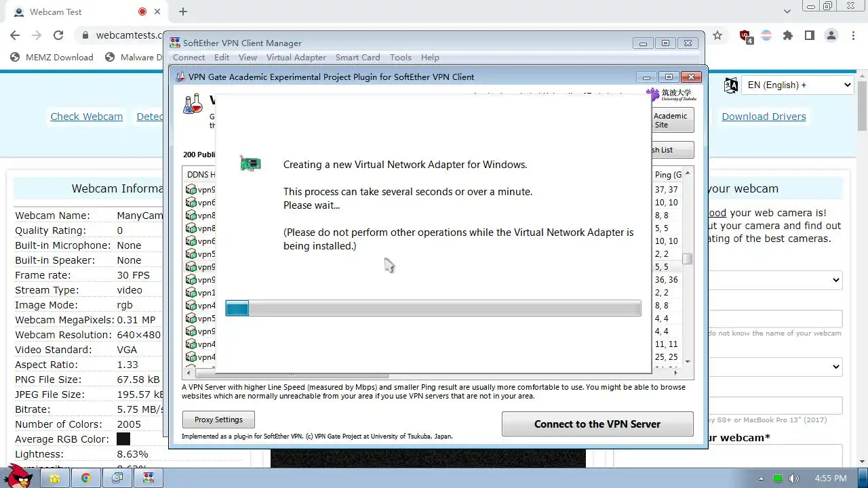Sort by the Ping column header
The height and width of the screenshot is (488, 868).
pyautogui.click(x=667, y=175)
